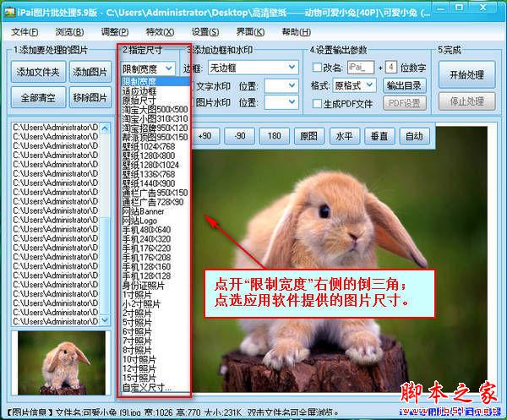Select 适应边框 from the size list
This screenshot has width=507, height=420.
(155, 91)
